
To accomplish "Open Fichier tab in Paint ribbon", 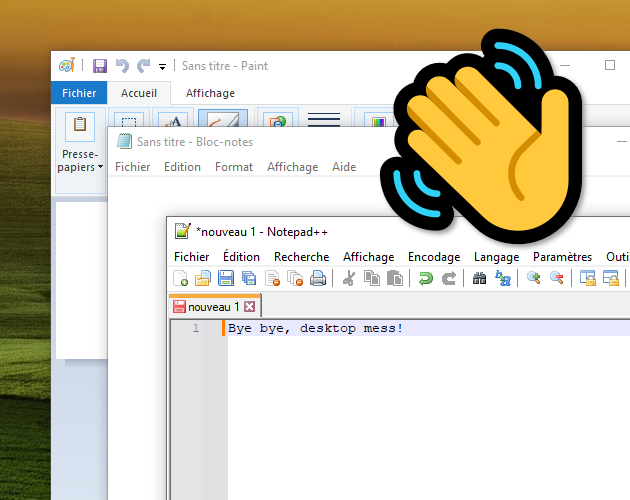I will click(79, 93).
